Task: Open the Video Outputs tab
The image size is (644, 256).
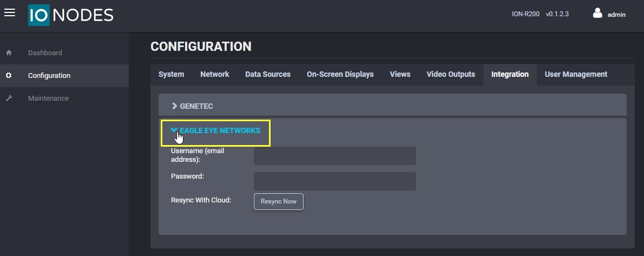Action: [450, 74]
